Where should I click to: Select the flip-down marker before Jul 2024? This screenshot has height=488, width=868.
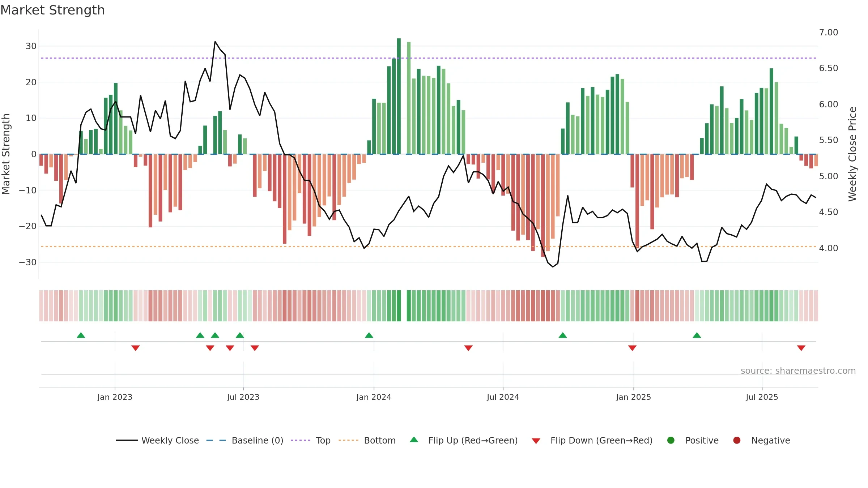pos(468,348)
